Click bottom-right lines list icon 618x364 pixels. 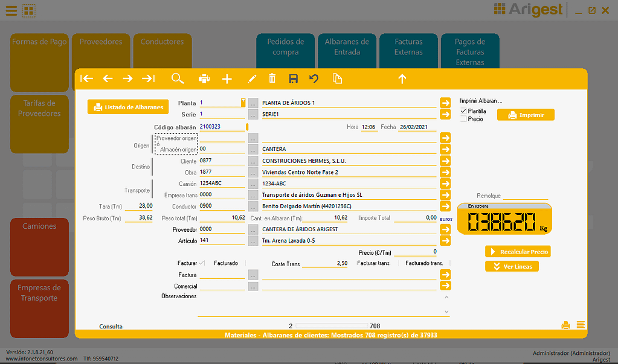(581, 325)
